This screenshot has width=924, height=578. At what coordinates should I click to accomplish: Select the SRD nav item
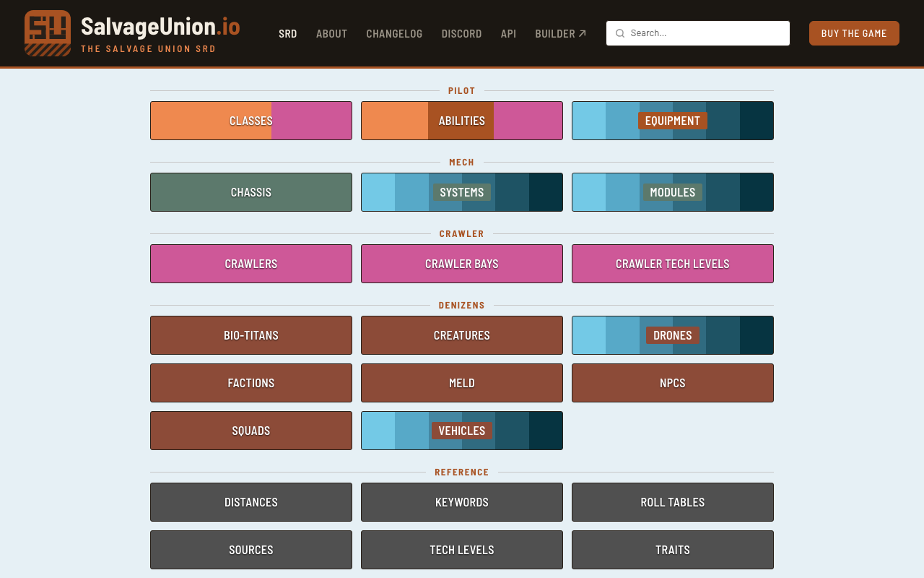point(288,33)
